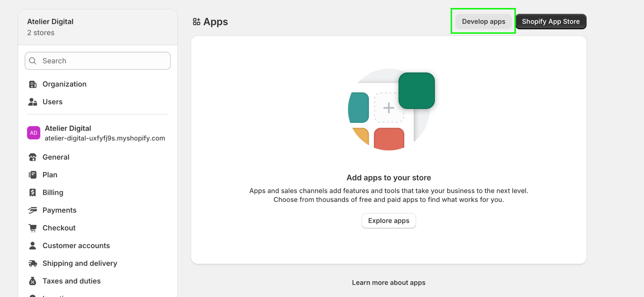Viewport: 644px width, 297px height.
Task: Click the Users people icon
Action: point(33,102)
